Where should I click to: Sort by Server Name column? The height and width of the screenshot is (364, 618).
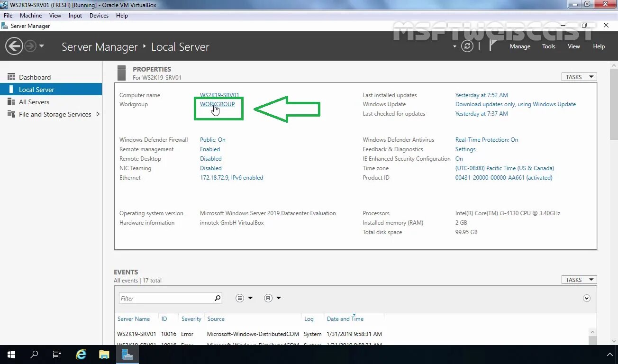[134, 319]
